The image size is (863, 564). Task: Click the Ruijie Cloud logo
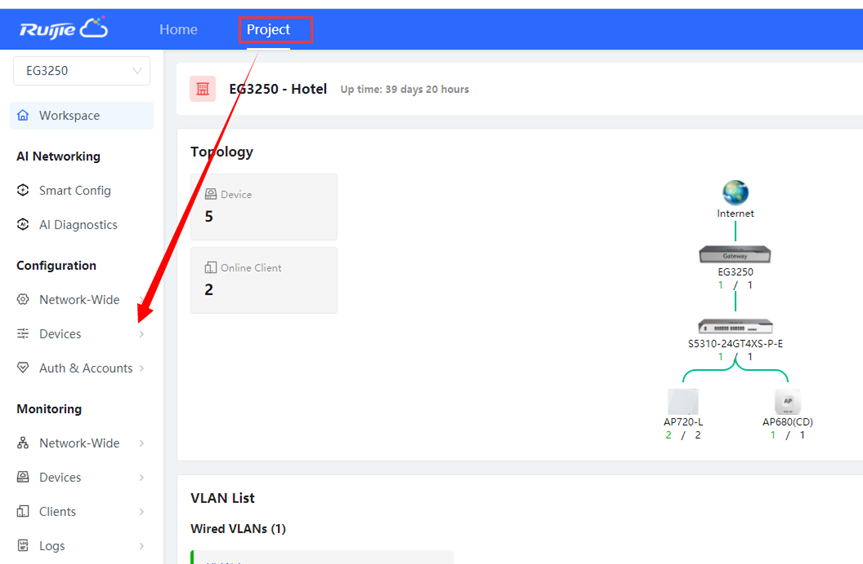tap(64, 29)
